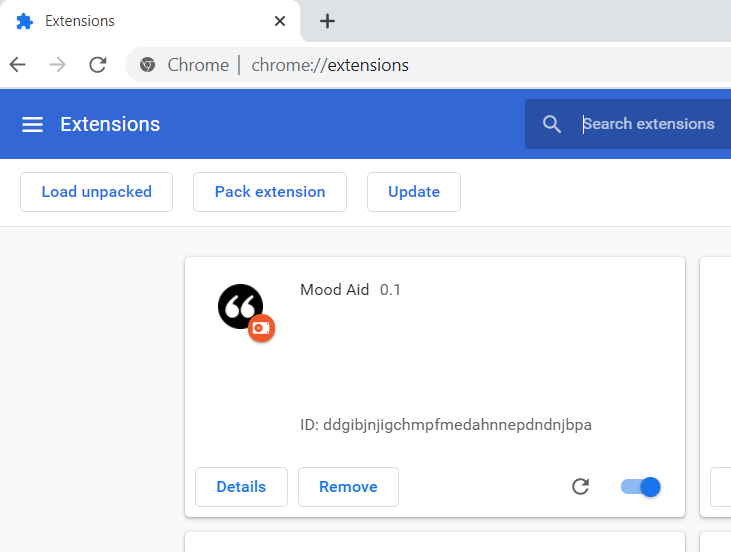Click the search magnifier icon

[552, 124]
